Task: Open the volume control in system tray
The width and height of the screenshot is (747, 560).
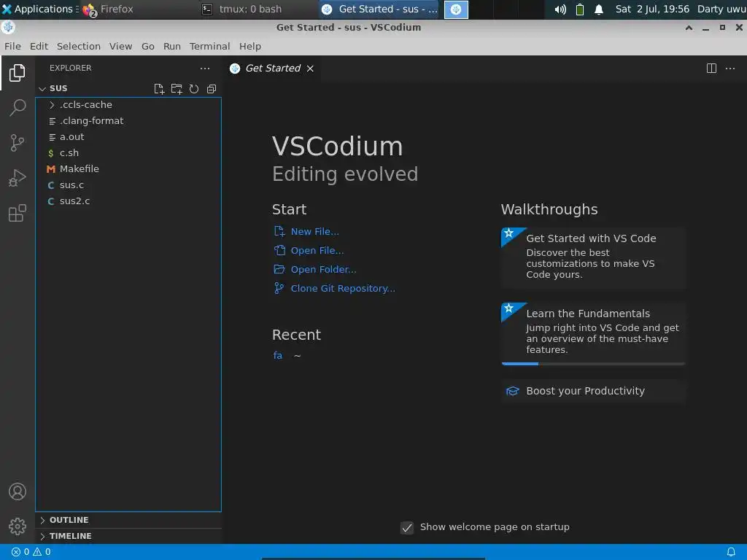Action: coord(560,9)
